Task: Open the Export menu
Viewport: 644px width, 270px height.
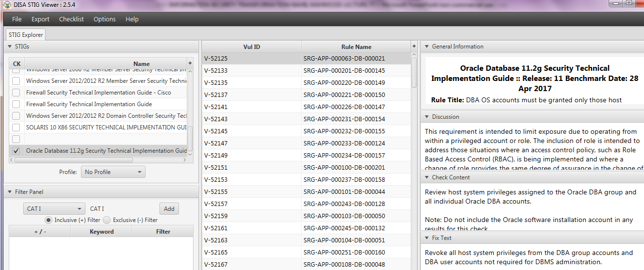Action: [x=40, y=19]
